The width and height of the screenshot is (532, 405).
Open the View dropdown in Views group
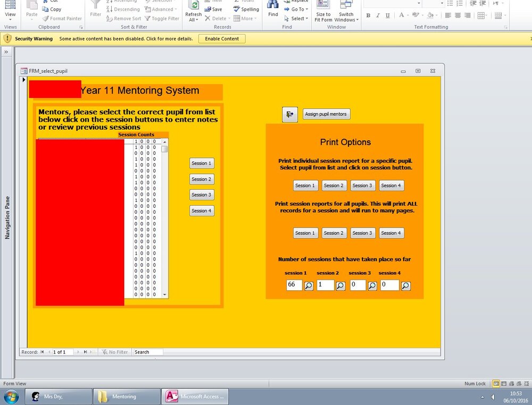click(x=10, y=19)
